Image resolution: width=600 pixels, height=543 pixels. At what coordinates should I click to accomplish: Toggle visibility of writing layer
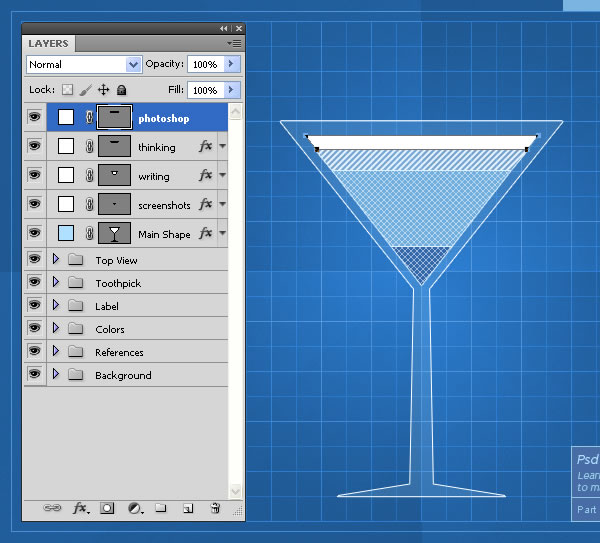coord(34,174)
